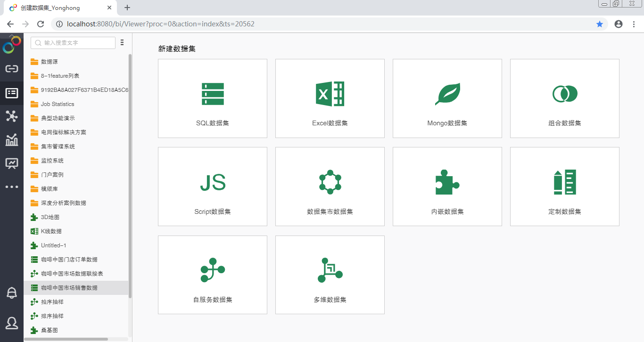Screen dimensions: 644x342
Task: Open the Excel数据集 creation card
Action: coord(330,98)
